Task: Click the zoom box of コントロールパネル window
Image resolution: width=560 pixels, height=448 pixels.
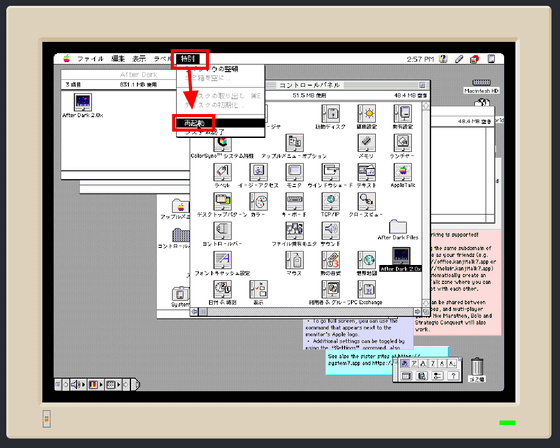Action: (422, 85)
